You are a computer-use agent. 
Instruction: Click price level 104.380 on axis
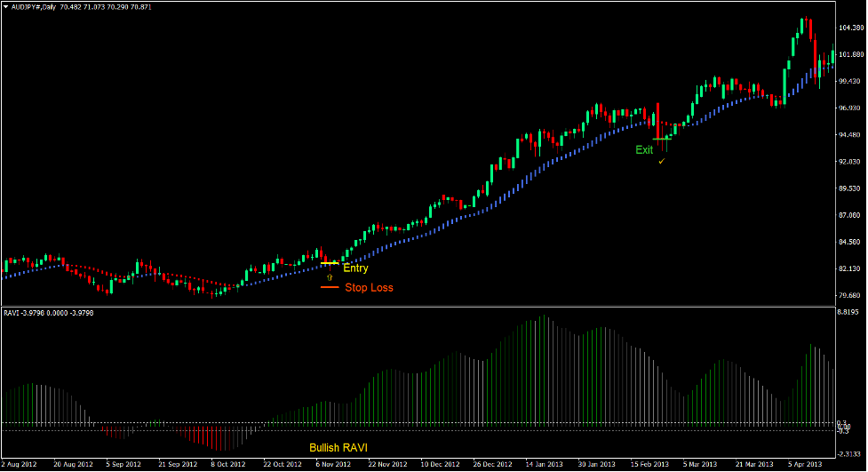pos(851,28)
